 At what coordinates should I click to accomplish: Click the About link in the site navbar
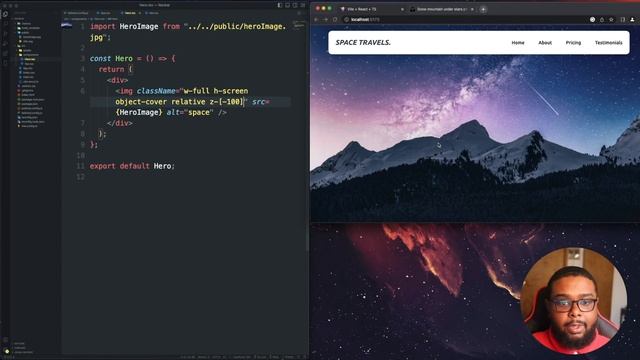tap(545, 42)
